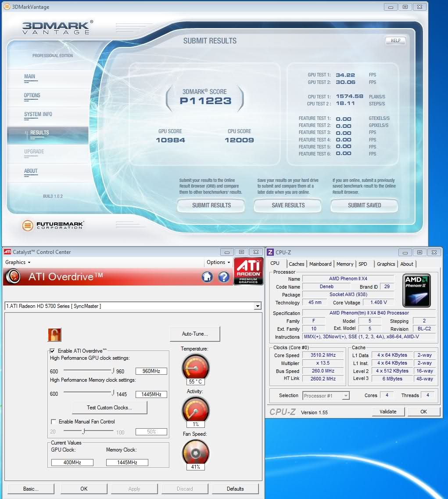Click the Validate button in CPU-Z

pyautogui.click(x=388, y=412)
